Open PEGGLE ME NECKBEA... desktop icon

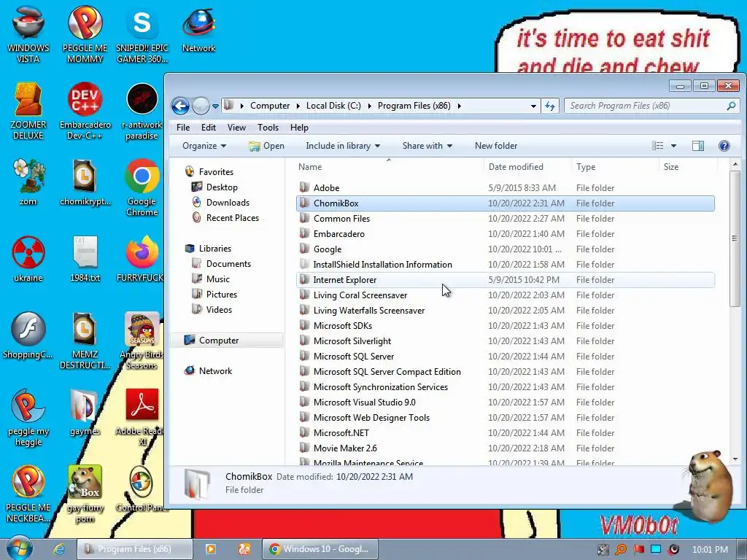[28, 494]
